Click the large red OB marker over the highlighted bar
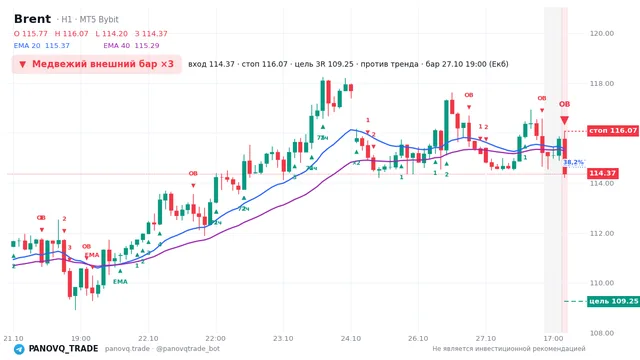This screenshot has height=360, width=640. coord(564,104)
